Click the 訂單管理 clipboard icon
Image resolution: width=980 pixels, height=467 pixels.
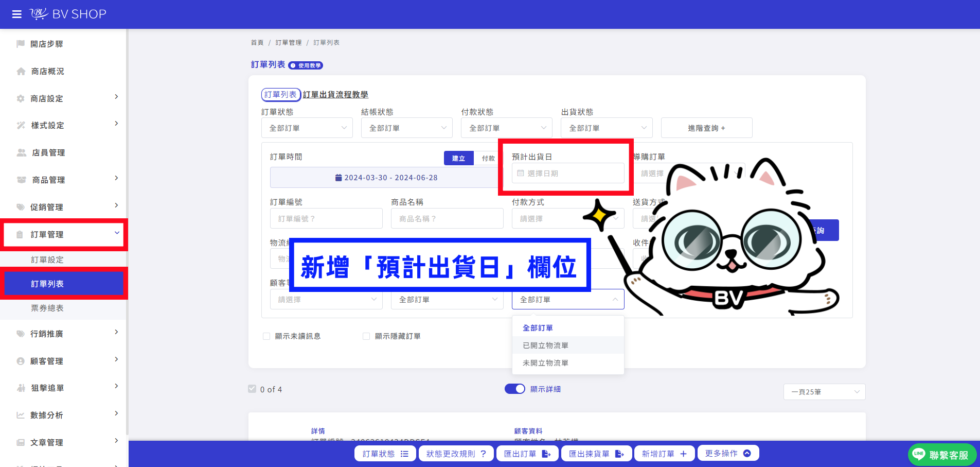click(20, 234)
